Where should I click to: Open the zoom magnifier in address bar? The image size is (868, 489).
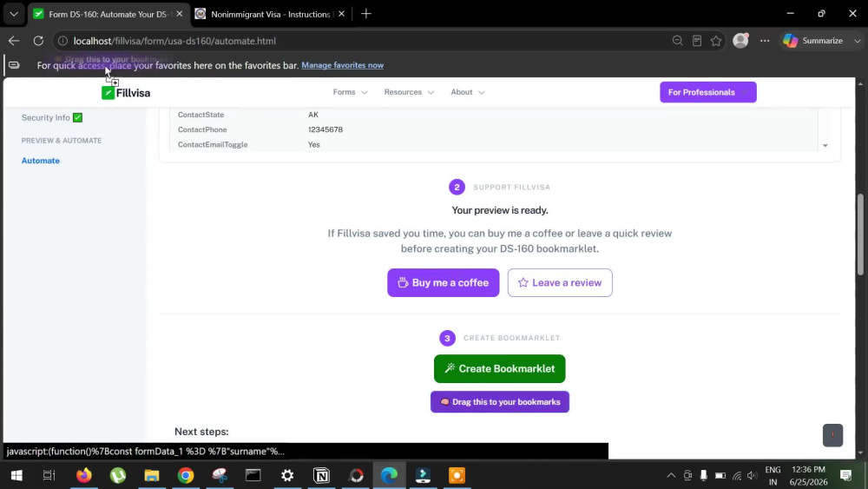(x=677, y=41)
